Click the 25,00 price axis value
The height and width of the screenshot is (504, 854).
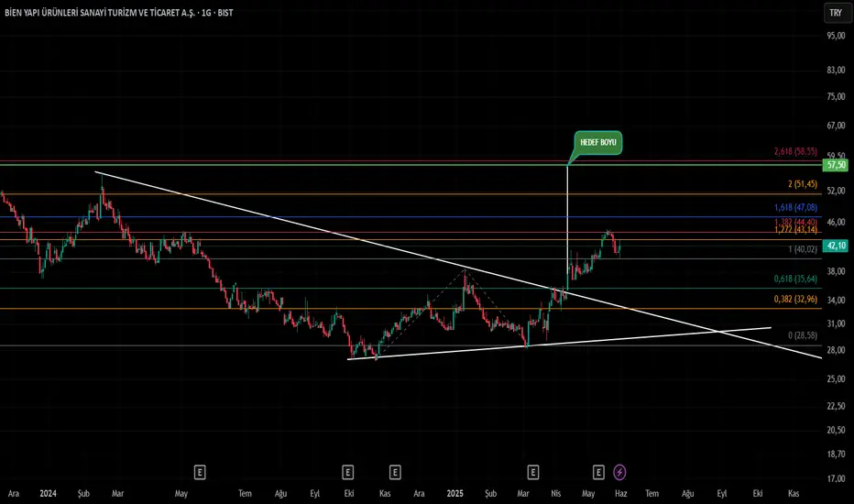coord(836,378)
